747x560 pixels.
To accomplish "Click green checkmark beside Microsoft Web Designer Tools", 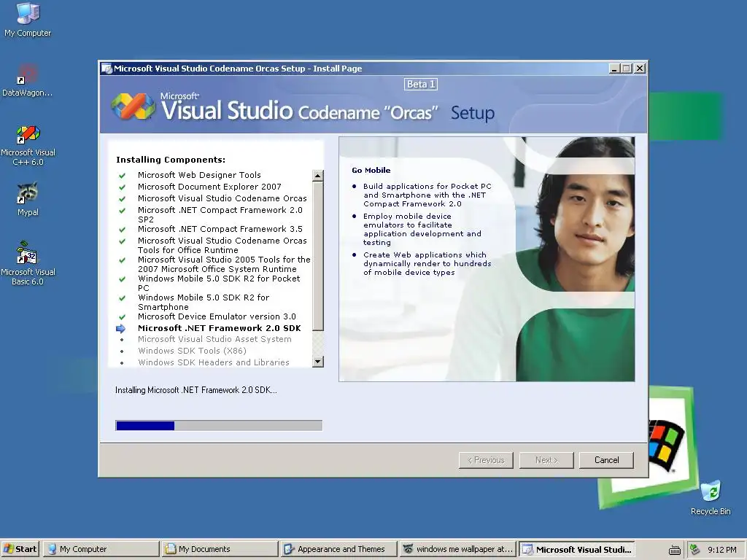I will 123,176.
